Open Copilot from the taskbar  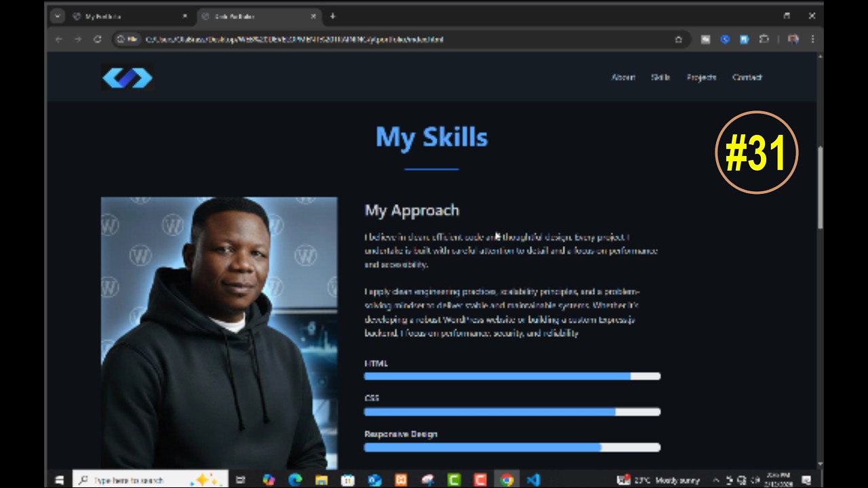click(269, 480)
